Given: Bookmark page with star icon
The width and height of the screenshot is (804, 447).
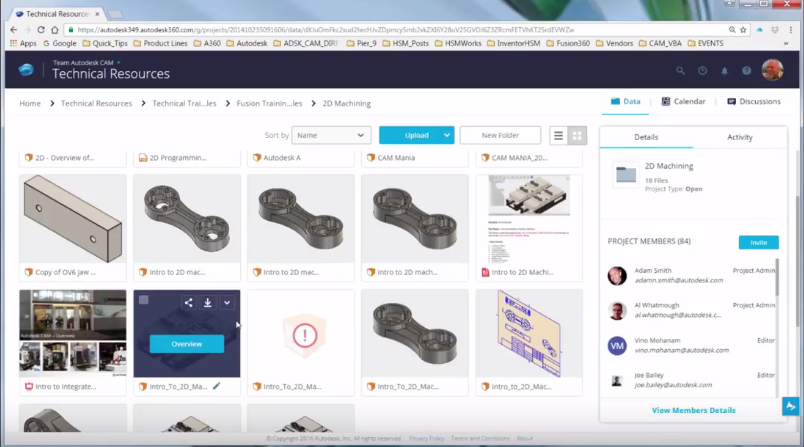Looking at the screenshot, I should pos(743,30).
